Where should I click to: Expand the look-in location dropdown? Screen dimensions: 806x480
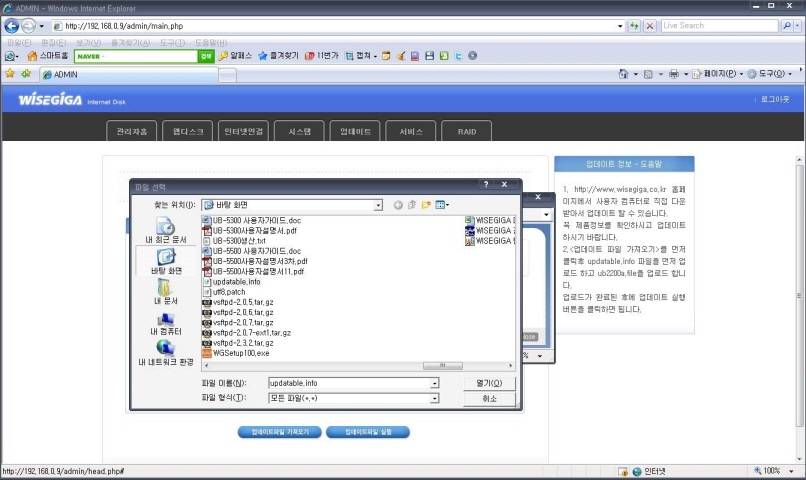click(x=378, y=205)
